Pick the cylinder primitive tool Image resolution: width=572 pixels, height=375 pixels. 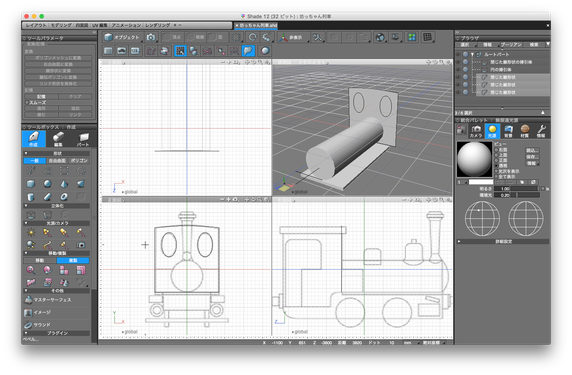point(31,197)
